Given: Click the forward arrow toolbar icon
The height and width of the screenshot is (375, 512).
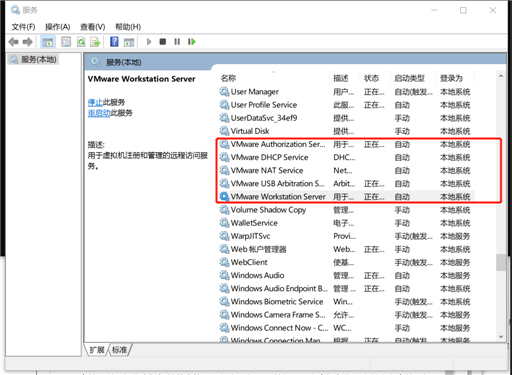Looking at the screenshot, I should (28, 42).
